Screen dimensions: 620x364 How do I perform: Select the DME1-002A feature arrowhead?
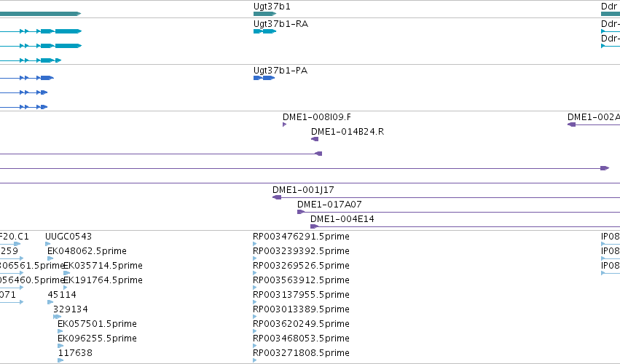(x=571, y=124)
